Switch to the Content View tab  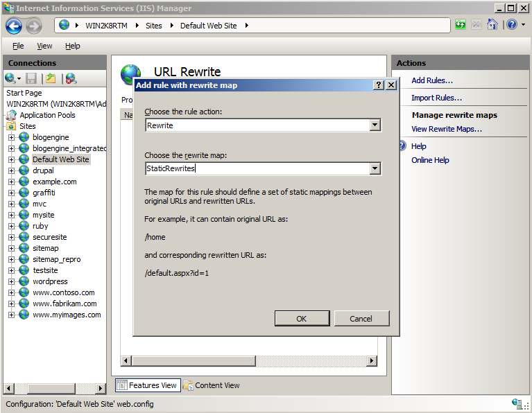[x=212, y=385]
